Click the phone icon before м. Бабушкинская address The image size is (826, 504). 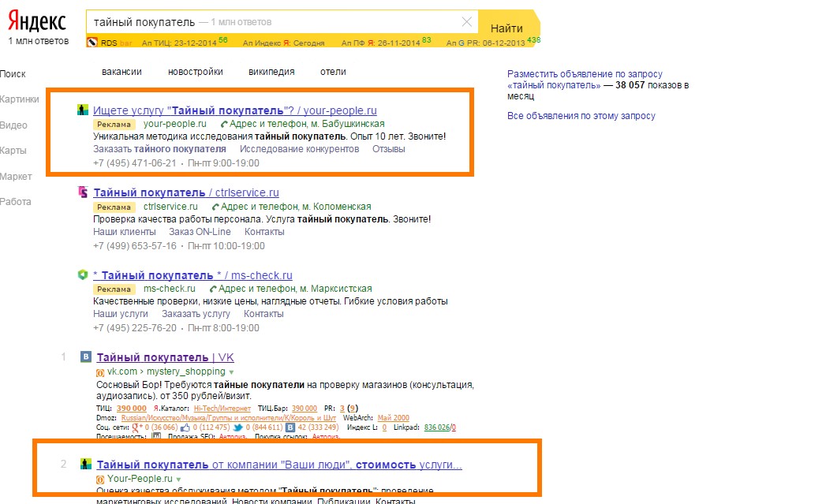click(224, 125)
